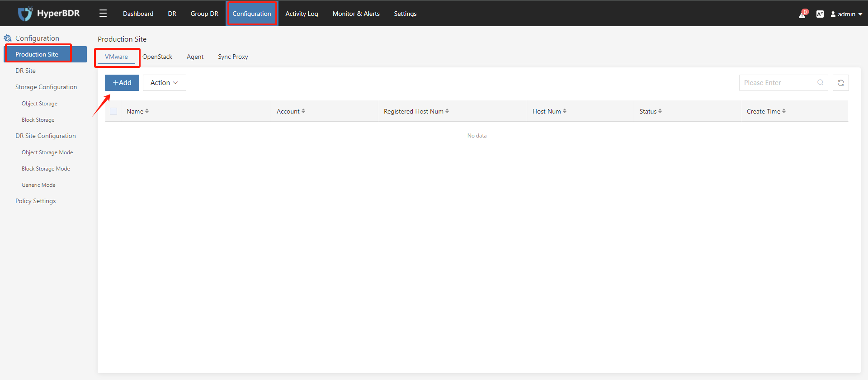The height and width of the screenshot is (380, 868).
Task: Go to Settings in top bar
Action: point(405,14)
